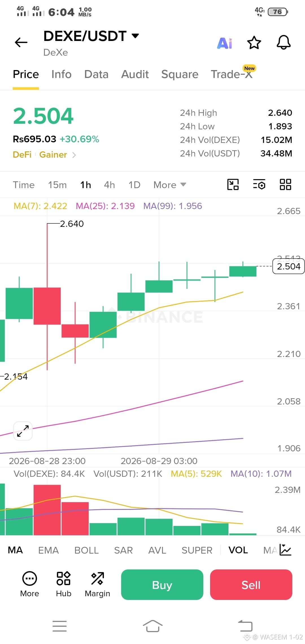Image resolution: width=305 pixels, height=644 pixels.
Task: Add DEXE/USDT to favorites star
Action: 254,43
